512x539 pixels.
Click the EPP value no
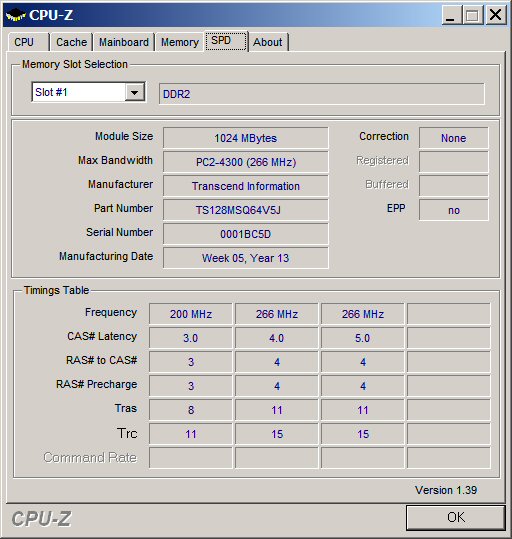[x=454, y=210]
